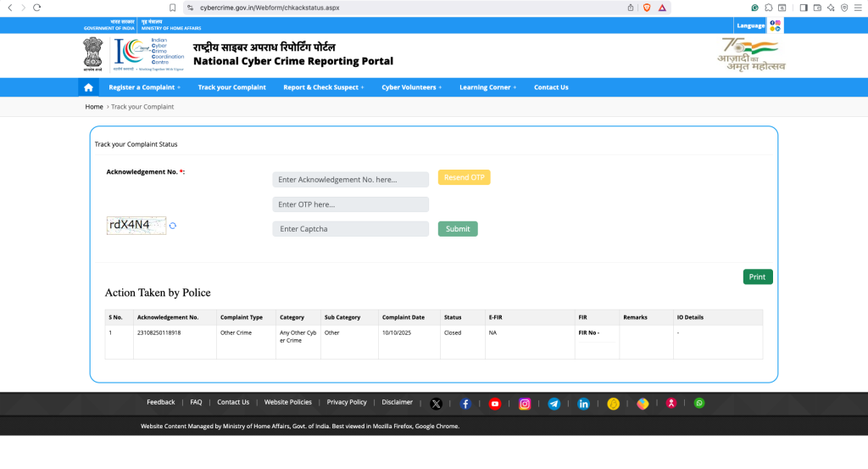Open the X (Twitter) footer icon
The image size is (868, 469).
(x=436, y=404)
